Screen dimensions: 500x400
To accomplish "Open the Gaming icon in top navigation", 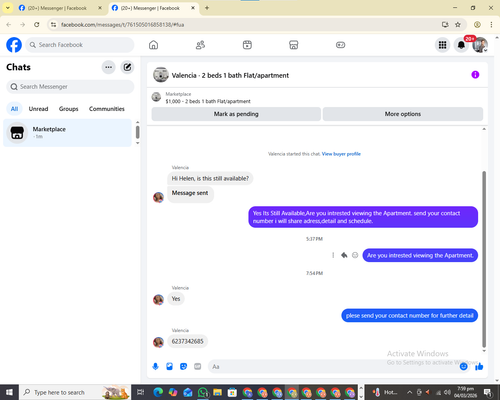I will pyautogui.click(x=340, y=45).
